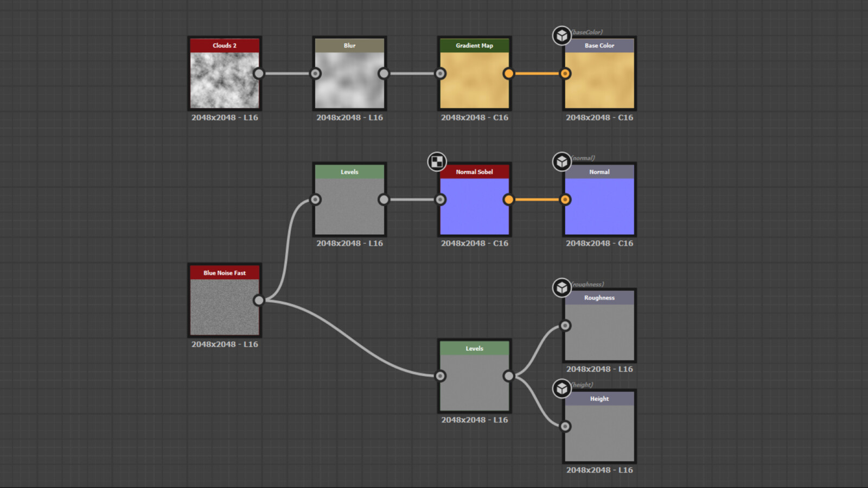The height and width of the screenshot is (488, 868).
Task: Click the Blur node input connector
Action: tap(315, 73)
